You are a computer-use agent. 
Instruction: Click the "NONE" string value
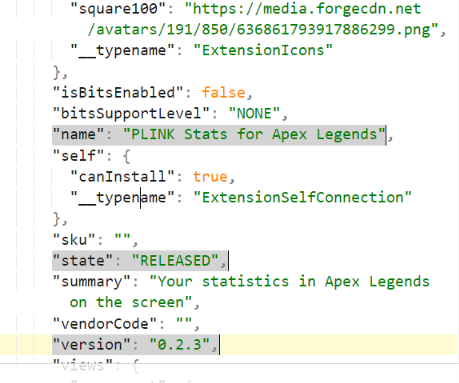(254, 114)
